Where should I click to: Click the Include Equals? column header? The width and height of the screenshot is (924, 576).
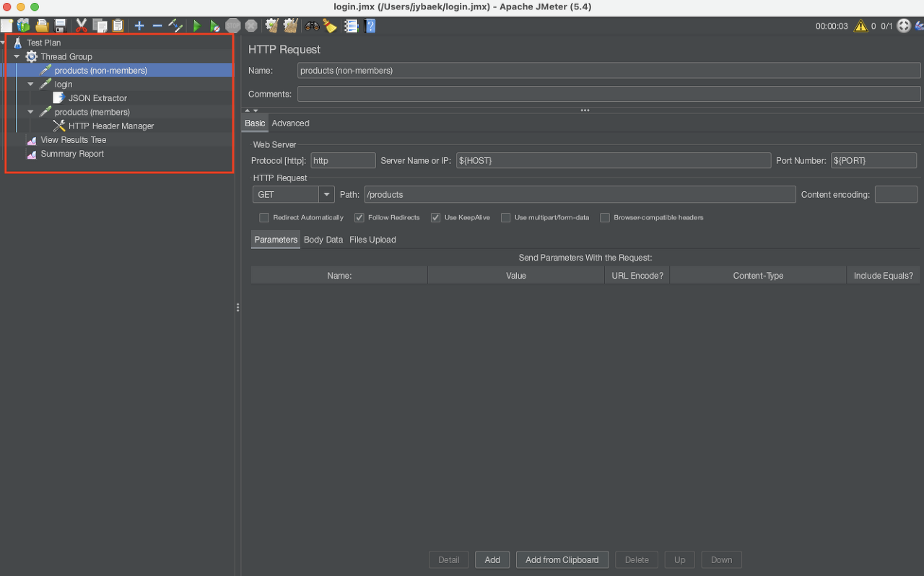click(x=884, y=275)
